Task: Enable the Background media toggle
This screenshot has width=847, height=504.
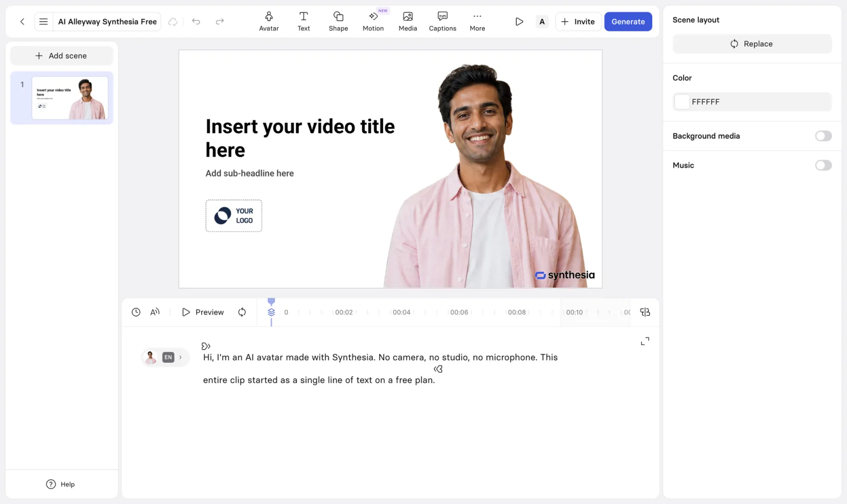Action: (x=823, y=136)
